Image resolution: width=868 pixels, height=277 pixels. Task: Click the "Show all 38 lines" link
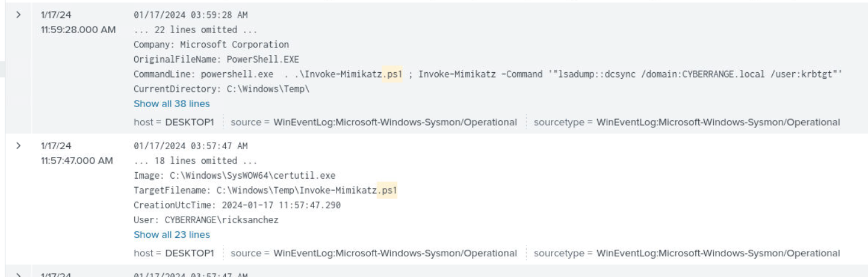171,104
